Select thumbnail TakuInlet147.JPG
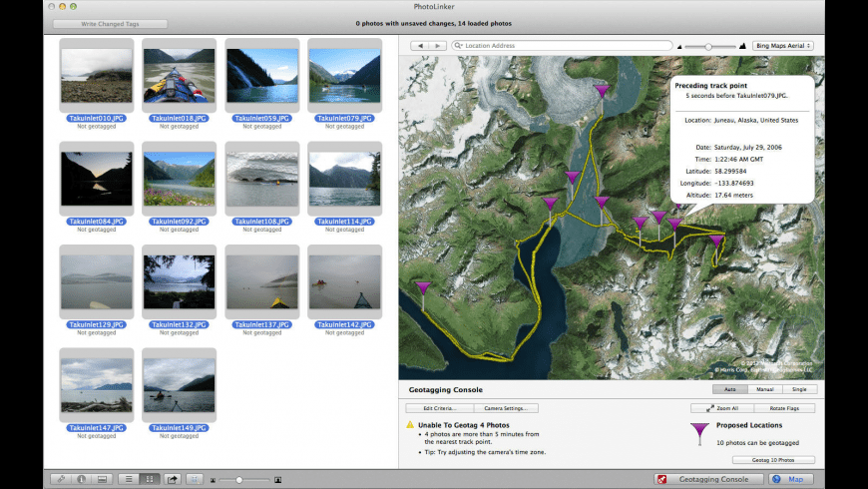868x489 pixels. [x=97, y=385]
